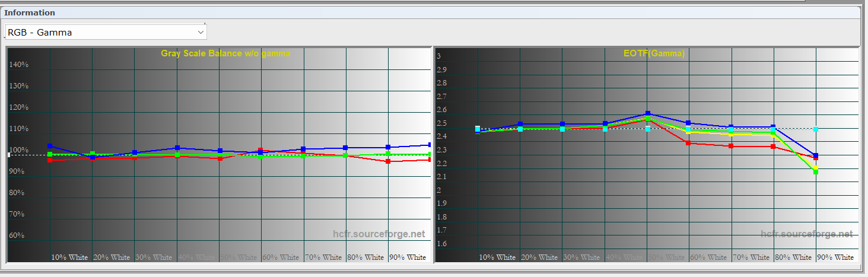Select green marker at 90% White in EOTF chart
Screen dimensions: 868x277
816,172
